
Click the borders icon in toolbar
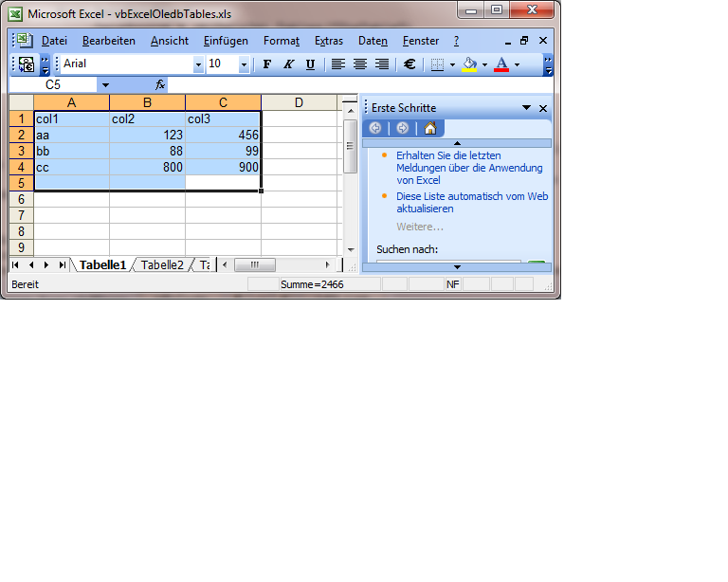click(x=436, y=64)
